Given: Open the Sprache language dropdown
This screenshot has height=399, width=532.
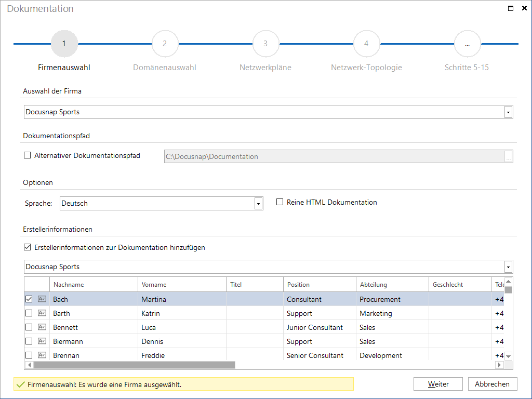Looking at the screenshot, I should click(x=258, y=204).
